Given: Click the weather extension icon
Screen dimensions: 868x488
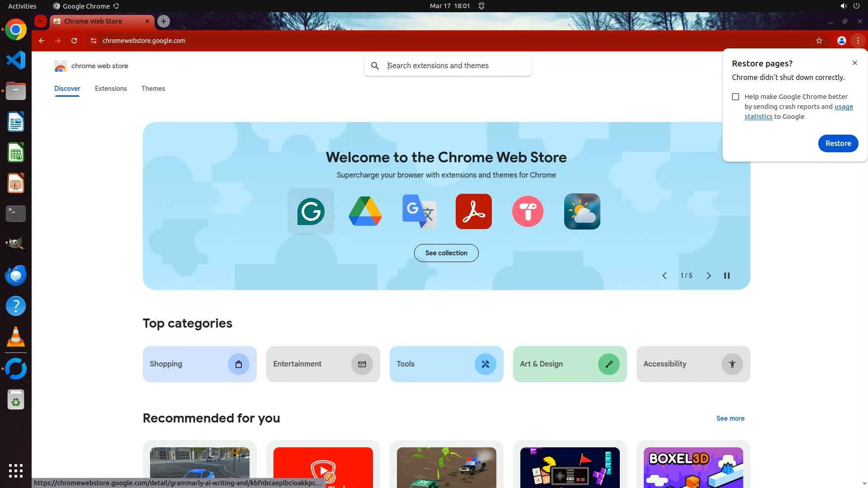Looking at the screenshot, I should coord(582,211).
